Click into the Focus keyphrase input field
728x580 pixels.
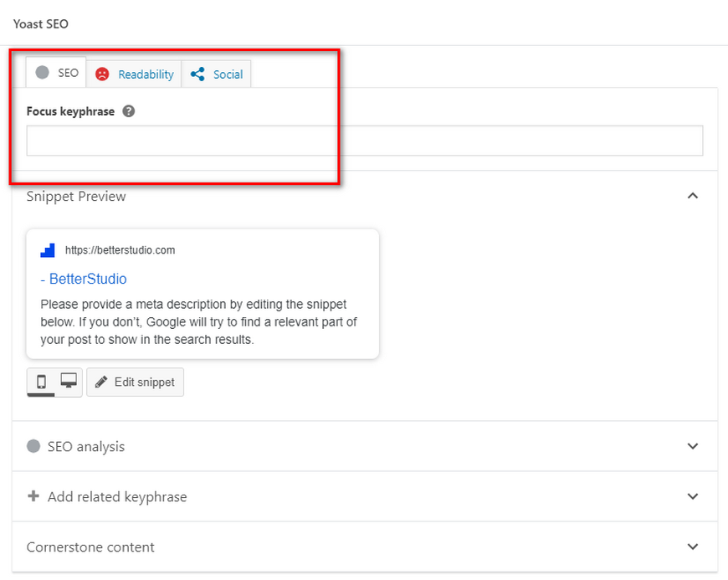(365, 141)
